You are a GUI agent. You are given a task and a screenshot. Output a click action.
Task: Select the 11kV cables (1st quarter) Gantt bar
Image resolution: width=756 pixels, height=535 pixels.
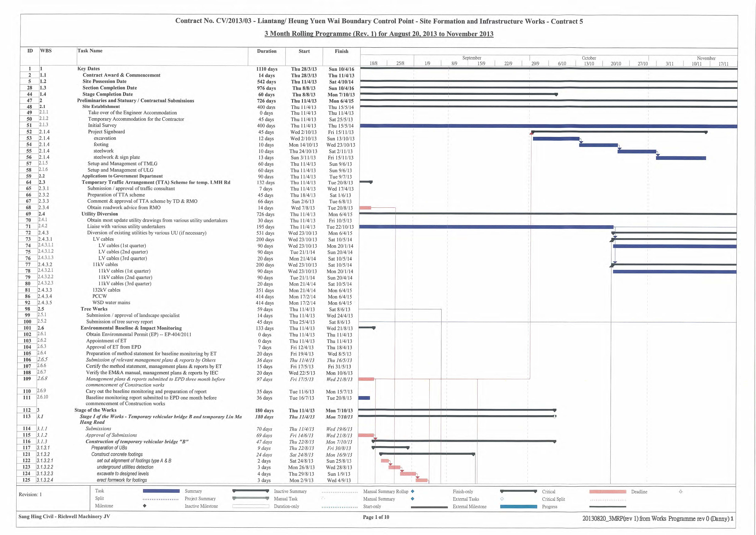[x=675, y=272]
